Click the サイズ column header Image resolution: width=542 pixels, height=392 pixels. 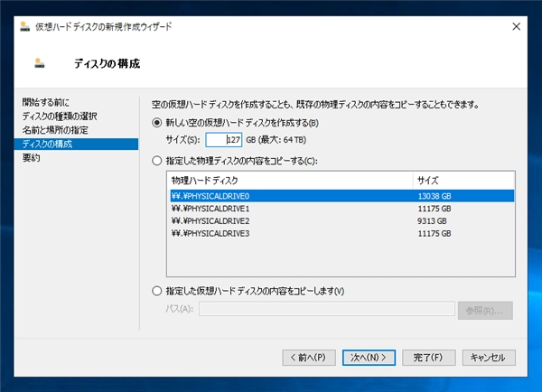[x=463, y=181]
